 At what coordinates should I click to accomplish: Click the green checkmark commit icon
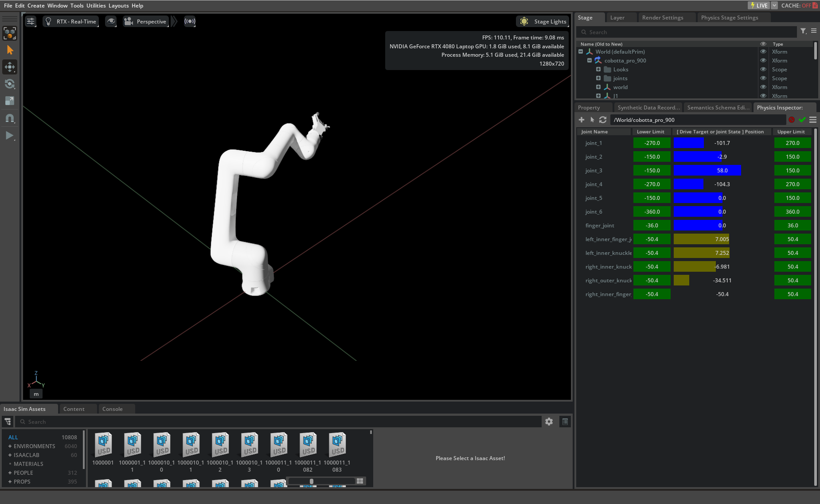click(802, 120)
